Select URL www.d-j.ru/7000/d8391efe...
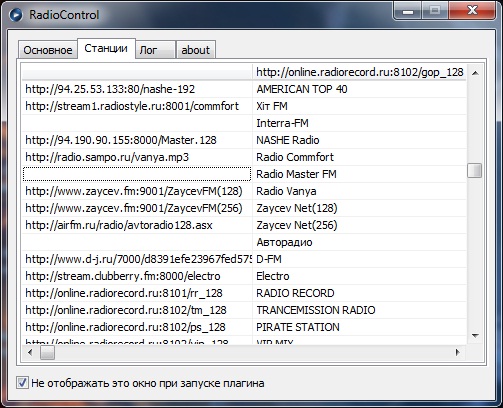This screenshot has width=503, height=408. pos(137,259)
